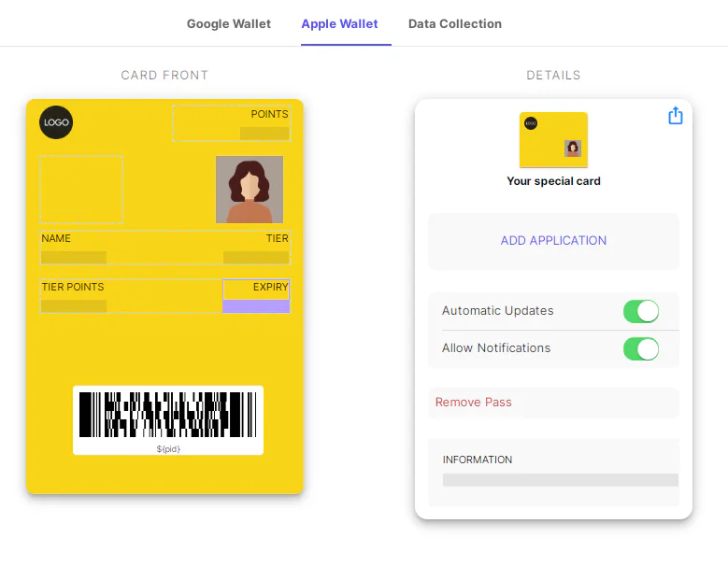The height and width of the screenshot is (566, 728).
Task: Click the woman avatar photo on card front
Action: click(250, 190)
